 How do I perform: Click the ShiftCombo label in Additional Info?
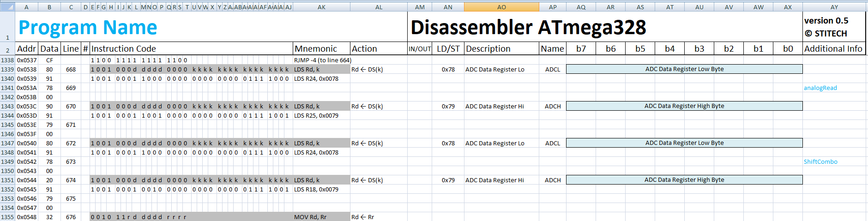(820, 161)
